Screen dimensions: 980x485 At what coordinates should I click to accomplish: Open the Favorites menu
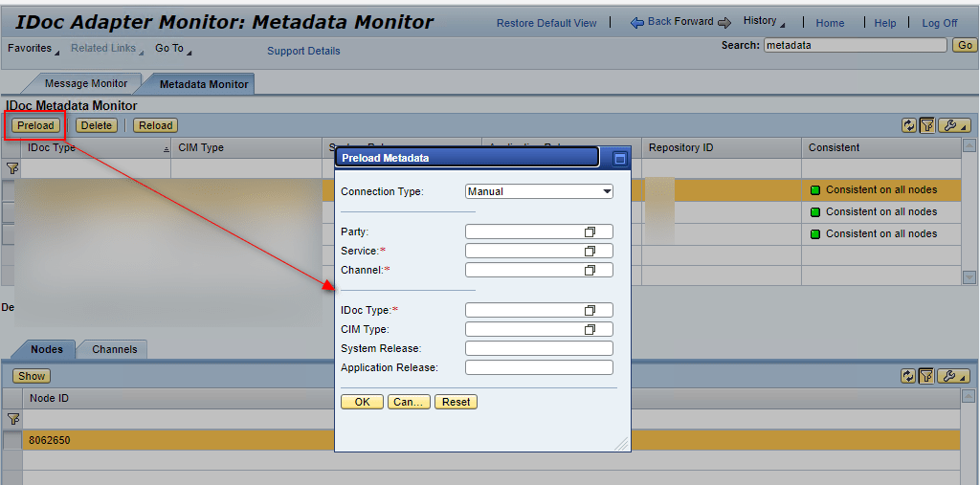click(x=33, y=49)
